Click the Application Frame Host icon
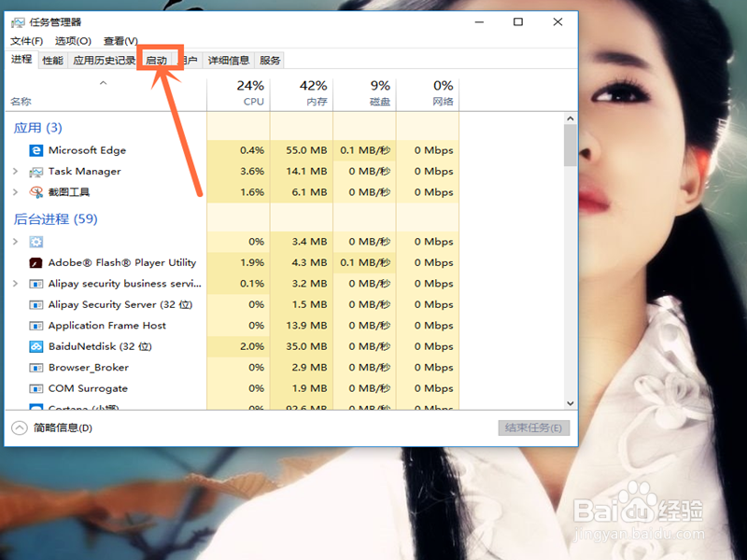The width and height of the screenshot is (747, 560). point(35,325)
